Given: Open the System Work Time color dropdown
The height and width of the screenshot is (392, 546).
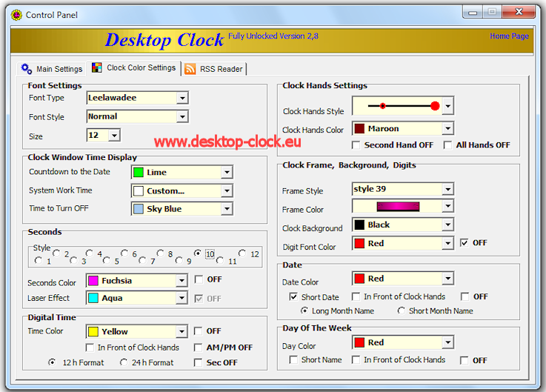Looking at the screenshot, I should 227,190.
